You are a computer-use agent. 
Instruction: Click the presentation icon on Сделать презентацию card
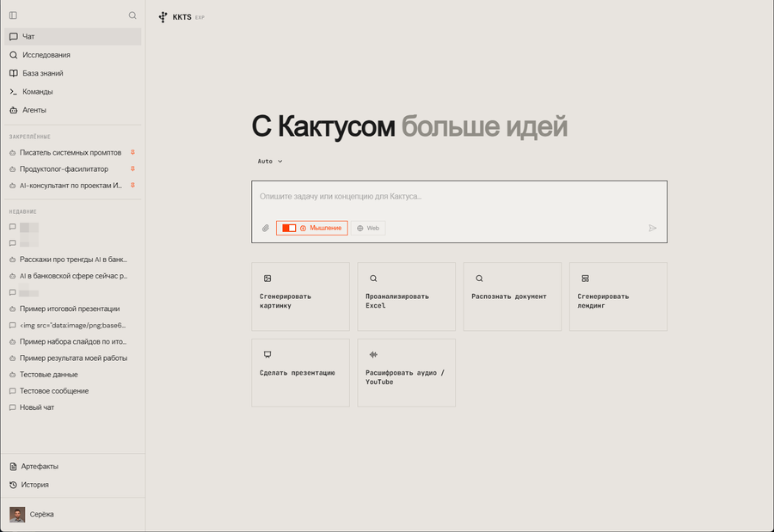267,354
